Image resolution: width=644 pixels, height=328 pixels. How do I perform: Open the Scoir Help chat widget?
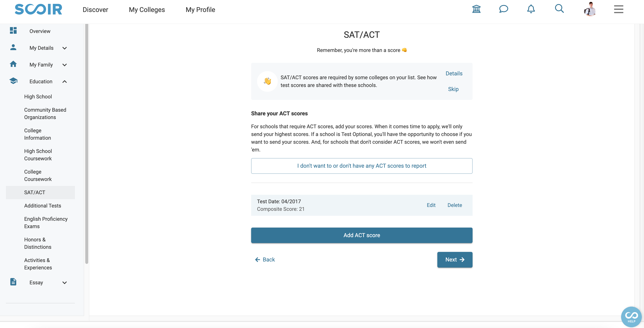pyautogui.click(x=631, y=317)
